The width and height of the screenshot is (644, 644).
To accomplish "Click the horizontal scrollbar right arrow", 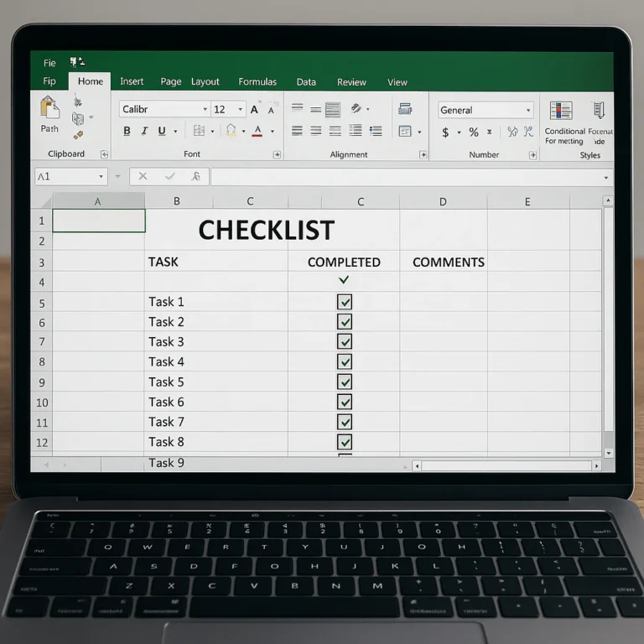I will (x=597, y=465).
